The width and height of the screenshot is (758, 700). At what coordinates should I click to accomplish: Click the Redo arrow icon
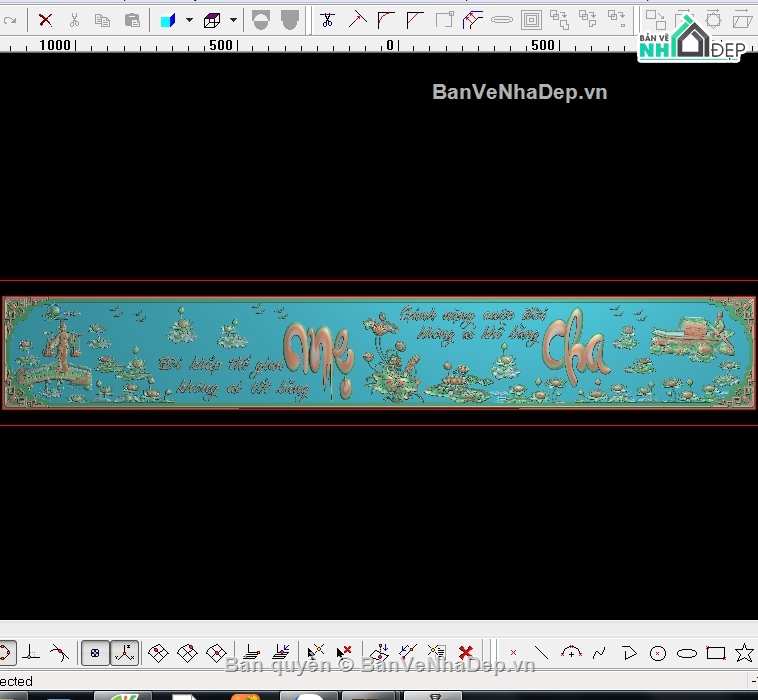click(x=10, y=20)
